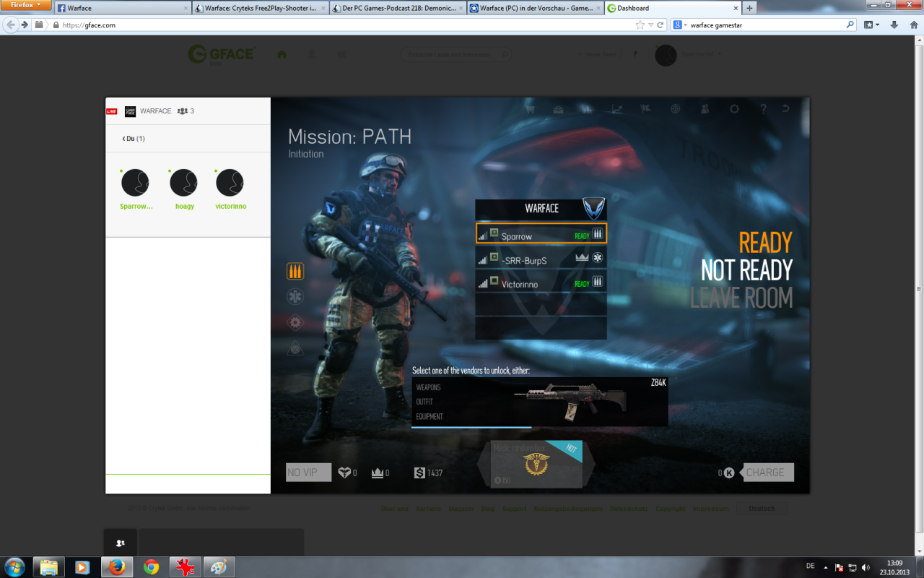Click the dollar currency icon

tap(419, 473)
